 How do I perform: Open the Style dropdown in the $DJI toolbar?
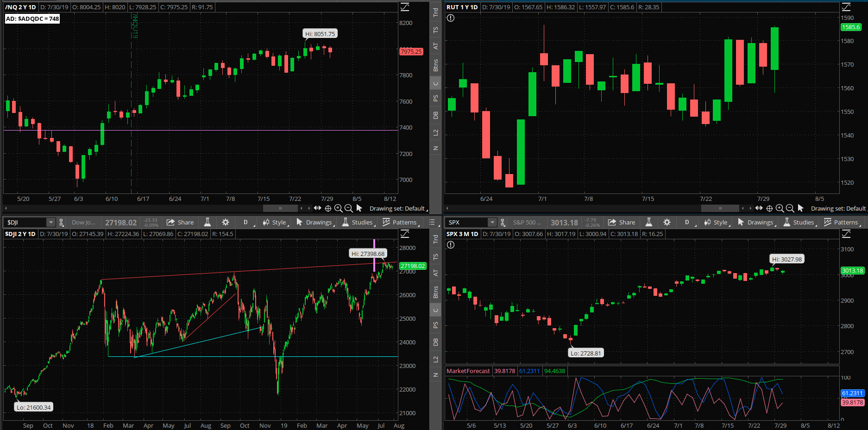coord(276,222)
